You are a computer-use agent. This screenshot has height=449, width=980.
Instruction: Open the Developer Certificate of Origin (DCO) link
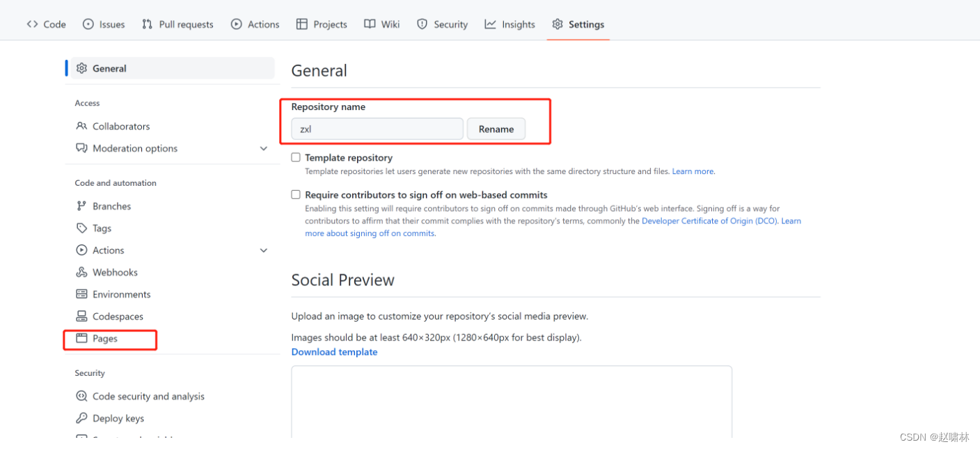(709, 221)
